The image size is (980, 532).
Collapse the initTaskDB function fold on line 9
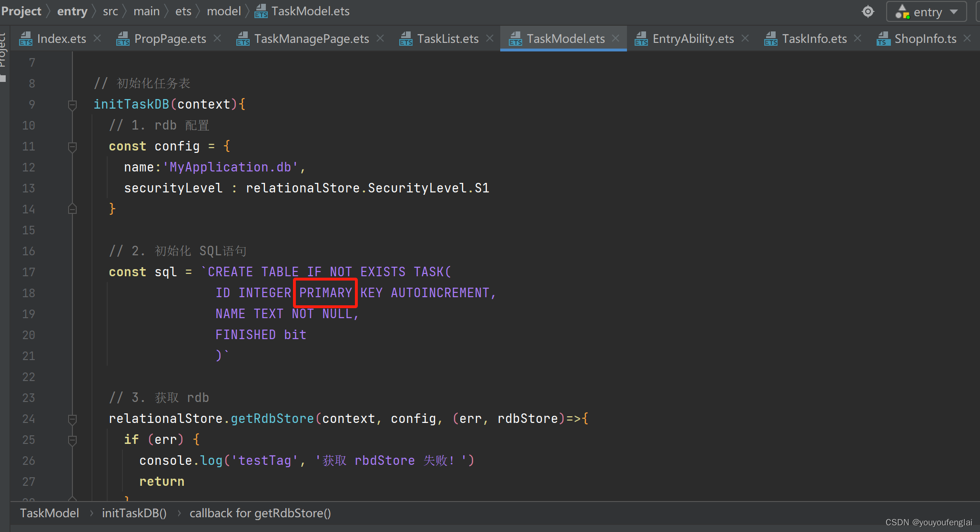(72, 105)
